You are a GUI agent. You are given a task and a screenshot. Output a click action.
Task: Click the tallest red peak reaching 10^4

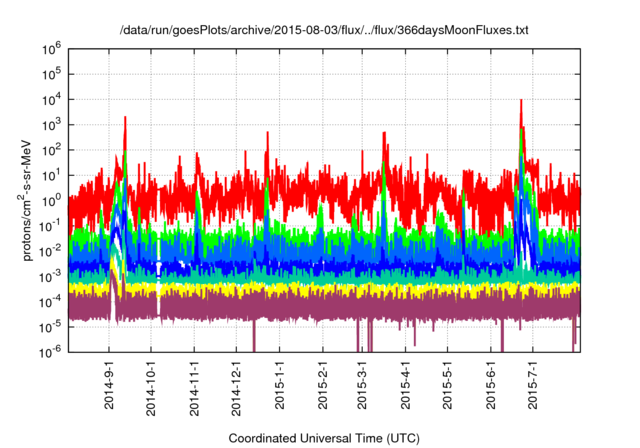pos(521,114)
